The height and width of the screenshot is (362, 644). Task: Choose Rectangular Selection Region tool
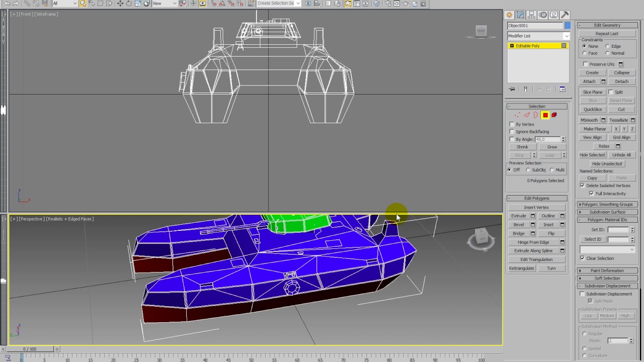(x=101, y=4)
